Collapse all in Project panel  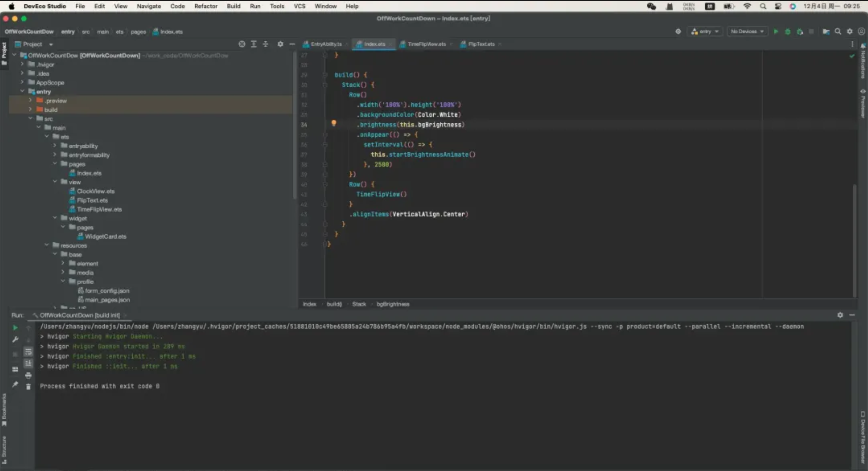tap(265, 44)
